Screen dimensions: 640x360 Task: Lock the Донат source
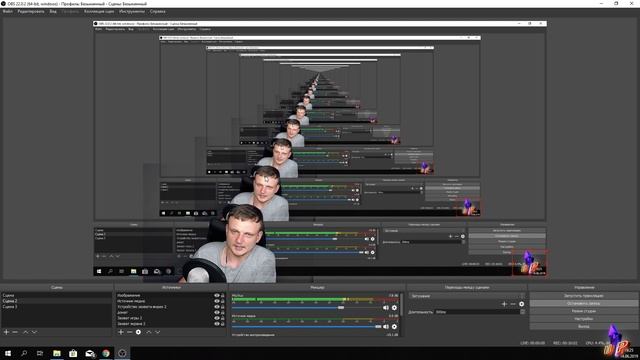(223, 313)
